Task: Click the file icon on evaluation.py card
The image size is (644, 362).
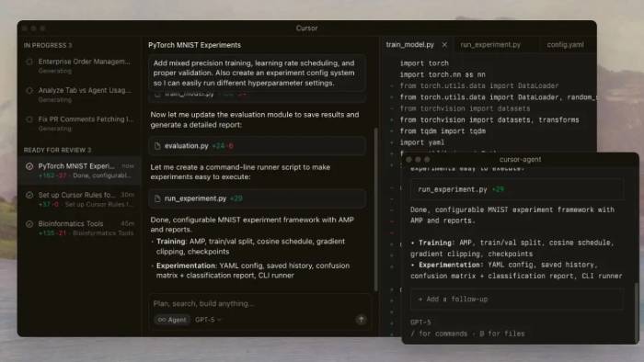Action: coord(157,146)
